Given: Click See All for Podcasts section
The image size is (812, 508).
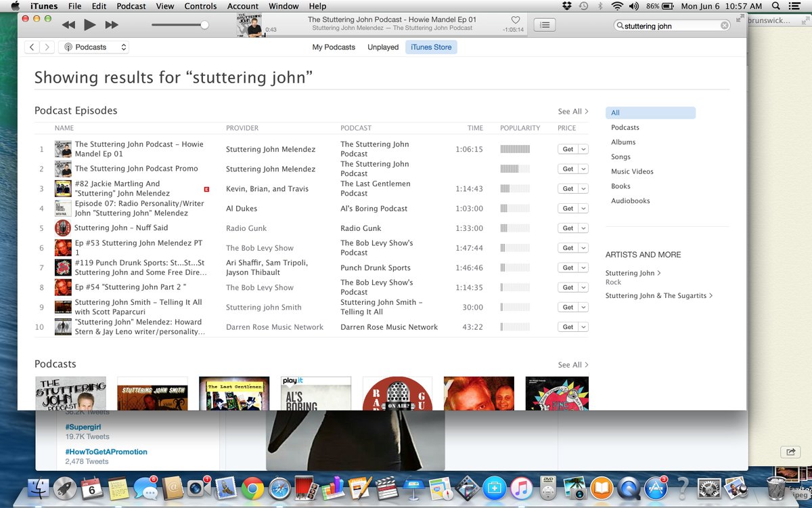Looking at the screenshot, I should click(573, 365).
